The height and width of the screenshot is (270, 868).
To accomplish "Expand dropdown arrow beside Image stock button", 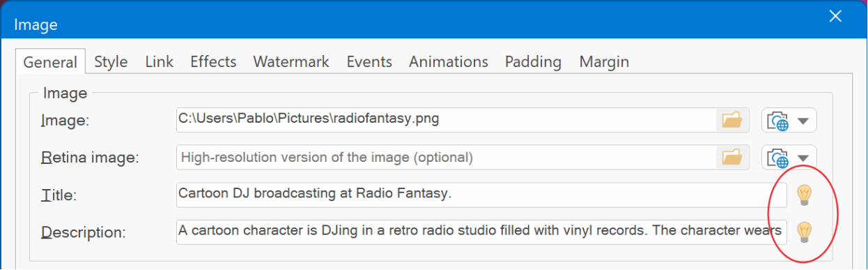I will (x=803, y=121).
